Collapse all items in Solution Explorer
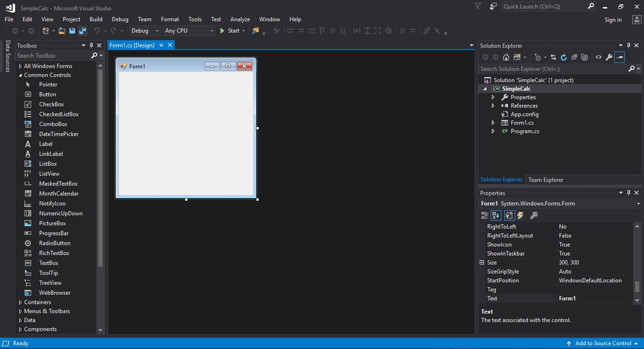Screen dimensions: 644x349 point(574,57)
